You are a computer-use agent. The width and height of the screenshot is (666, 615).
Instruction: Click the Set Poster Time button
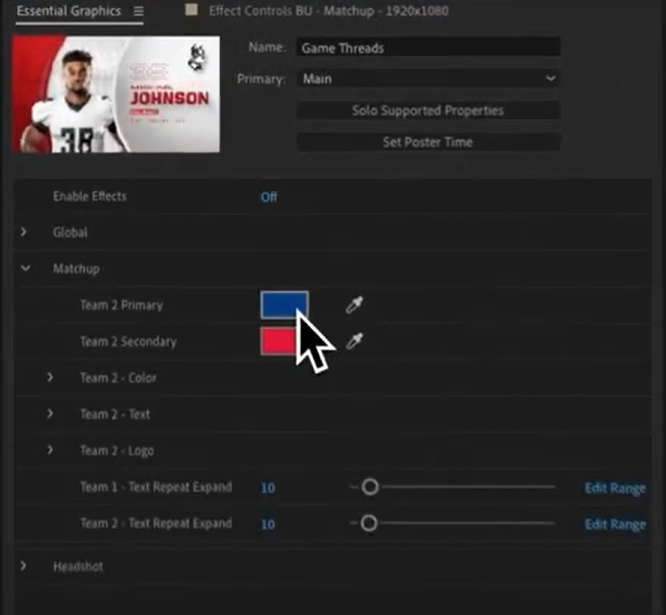coord(428,142)
